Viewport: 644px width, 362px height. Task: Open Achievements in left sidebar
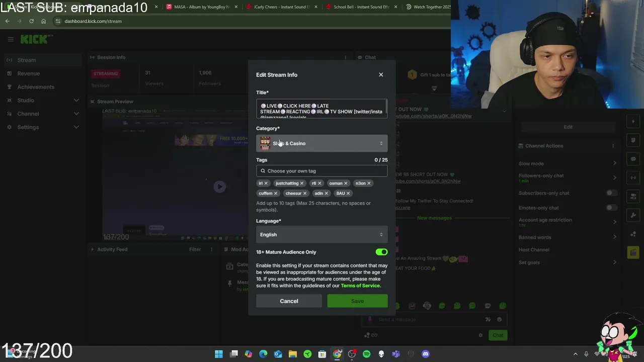[42, 87]
